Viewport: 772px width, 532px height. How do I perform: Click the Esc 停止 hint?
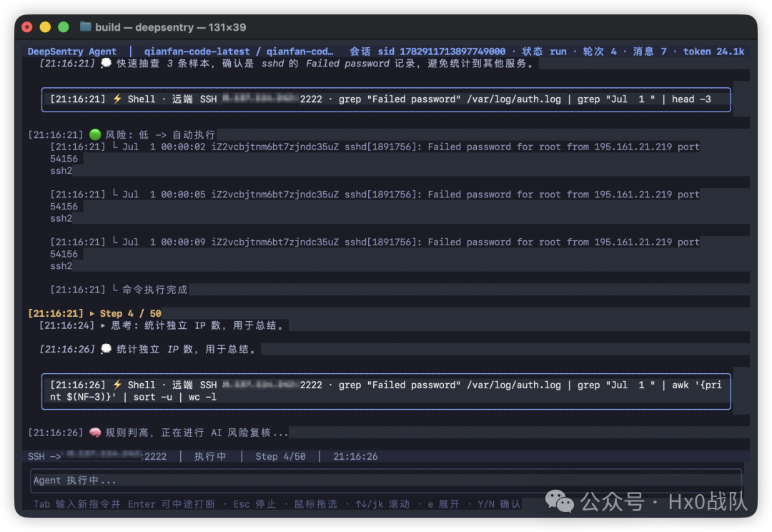(254, 504)
